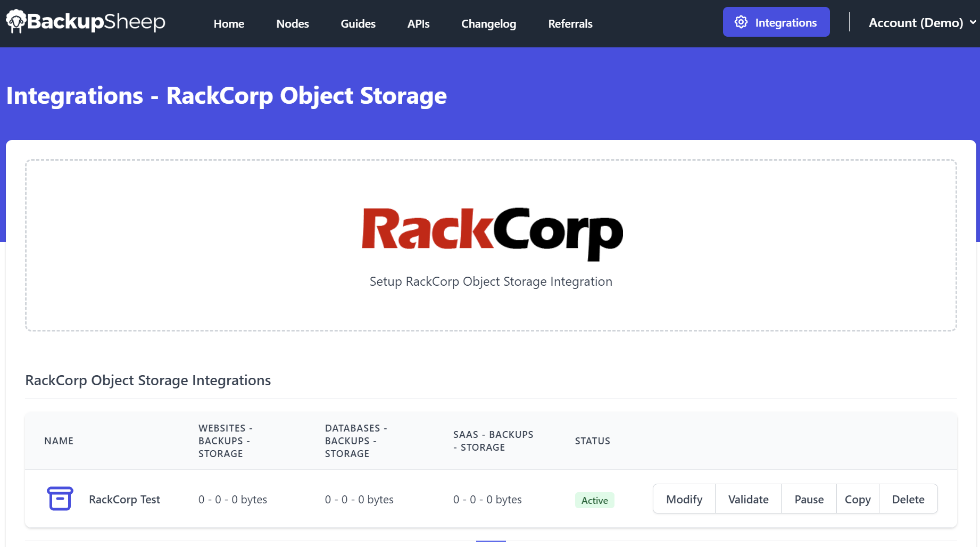This screenshot has width=980, height=547.
Task: Click the SaaS - Backups - Storage header
Action: [493, 441]
